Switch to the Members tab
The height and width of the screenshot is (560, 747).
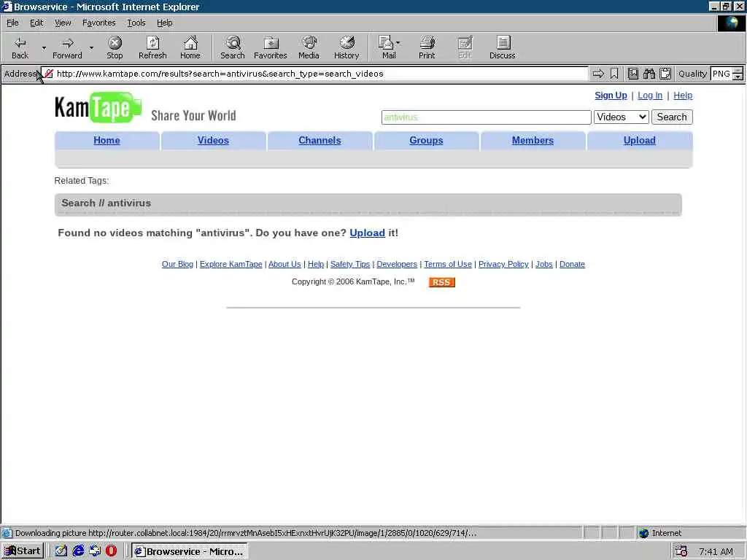point(533,141)
